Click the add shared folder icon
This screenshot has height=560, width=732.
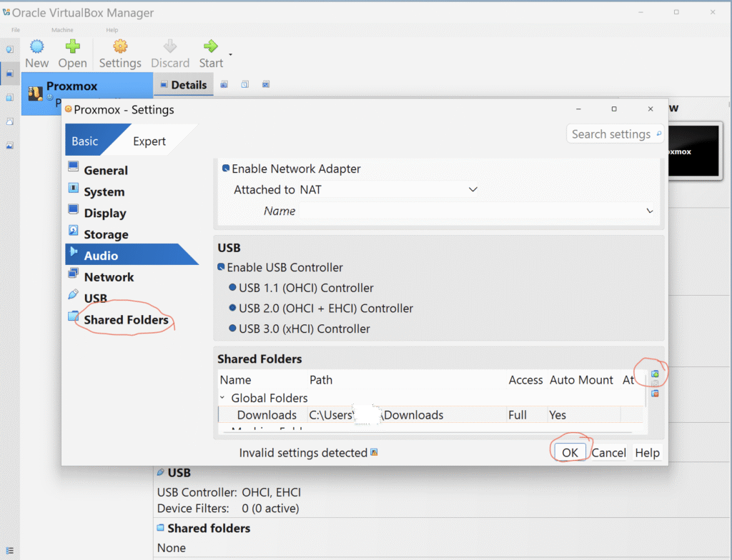(x=655, y=374)
